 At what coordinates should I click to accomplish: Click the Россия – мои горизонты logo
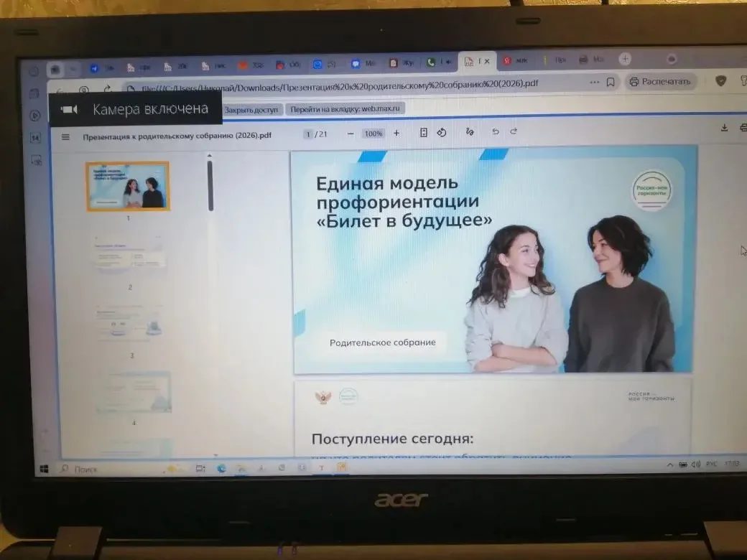coord(651,190)
